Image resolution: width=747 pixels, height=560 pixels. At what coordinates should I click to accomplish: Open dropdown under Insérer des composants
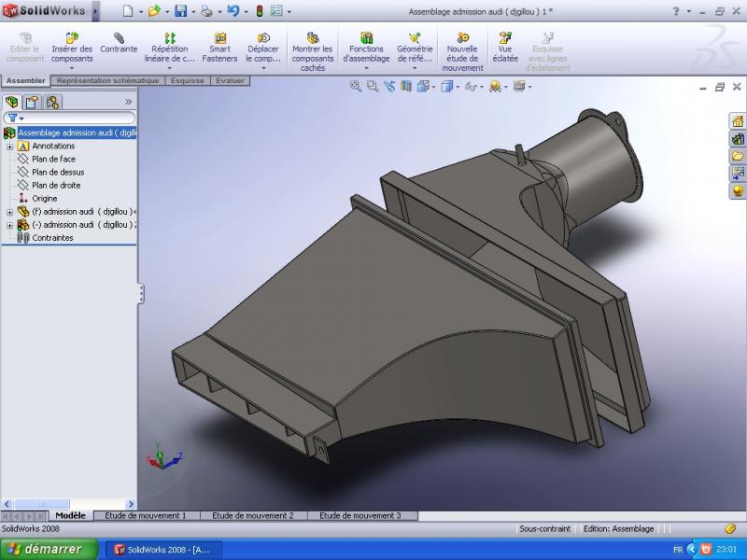point(72,68)
